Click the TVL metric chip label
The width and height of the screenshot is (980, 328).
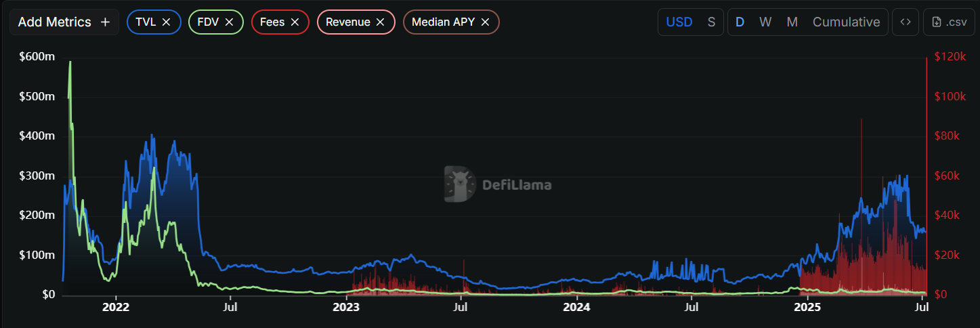[145, 22]
